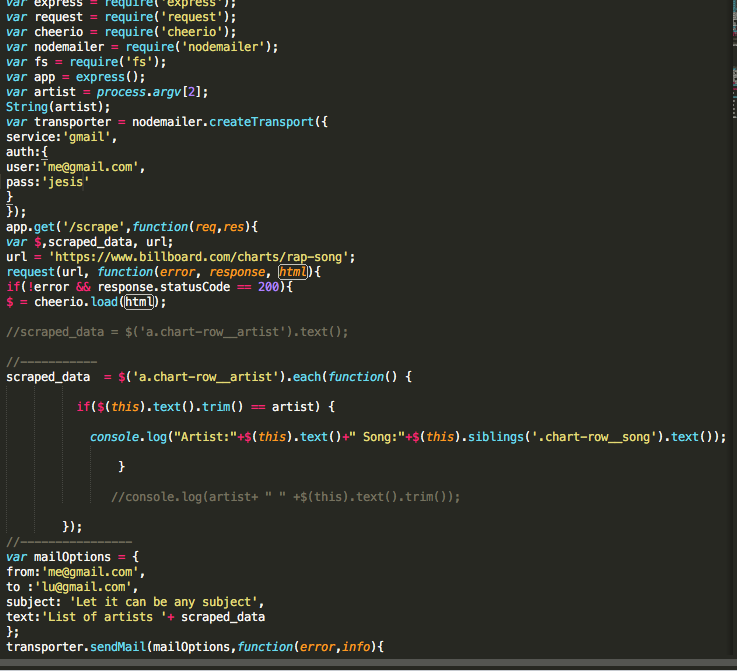Click the commented '//scraped_data' line
The image size is (737, 671).
coord(177,332)
